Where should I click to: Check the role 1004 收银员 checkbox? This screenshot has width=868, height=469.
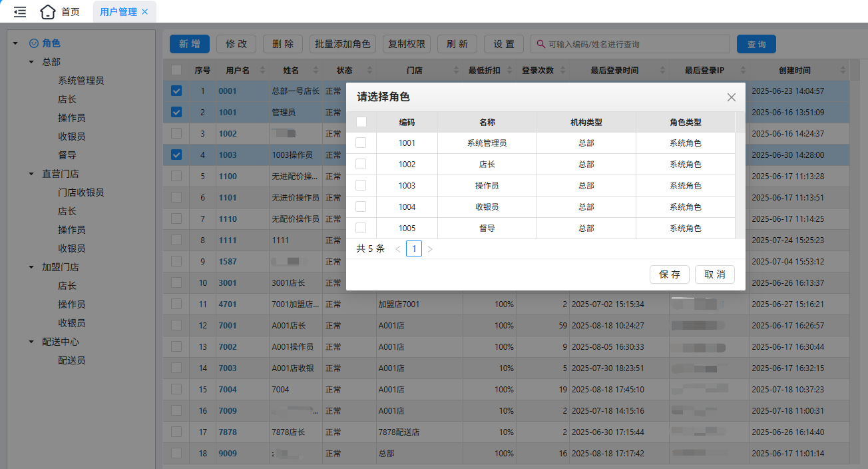tap(361, 207)
